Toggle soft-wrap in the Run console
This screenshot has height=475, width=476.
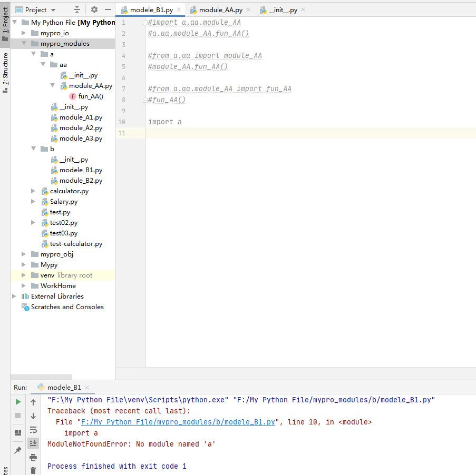tap(33, 430)
